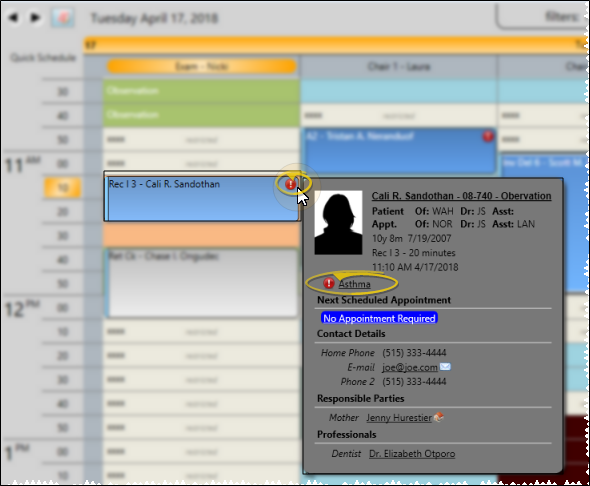This screenshot has height=486, width=590.
Task: Click the highlighted 11:10 time slot marker
Action: pyautogui.click(x=62, y=187)
